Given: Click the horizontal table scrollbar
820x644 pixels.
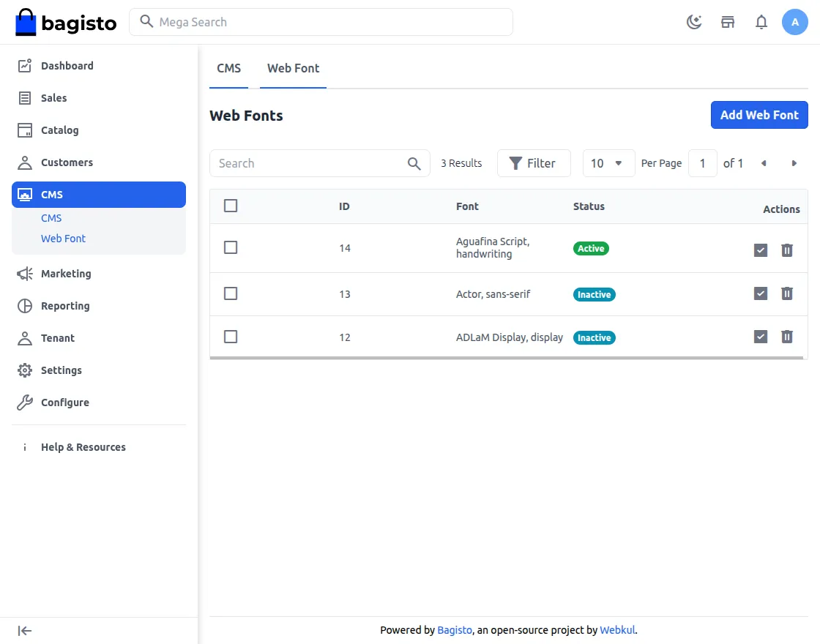Looking at the screenshot, I should pos(506,358).
